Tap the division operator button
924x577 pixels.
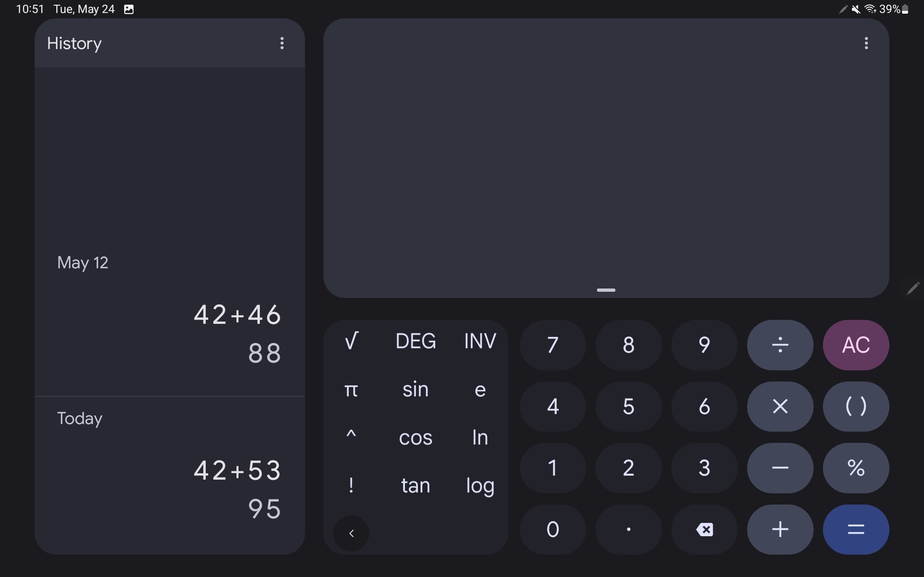coord(780,345)
